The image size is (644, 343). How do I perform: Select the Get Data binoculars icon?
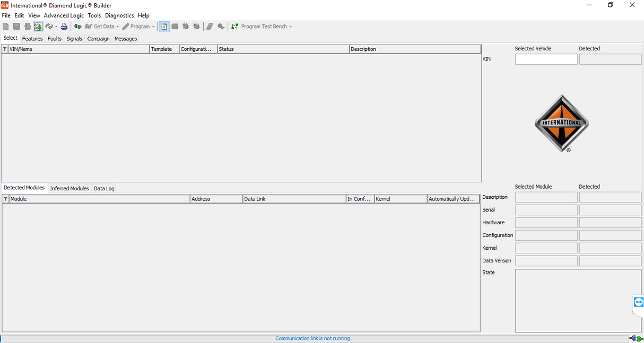coord(89,26)
